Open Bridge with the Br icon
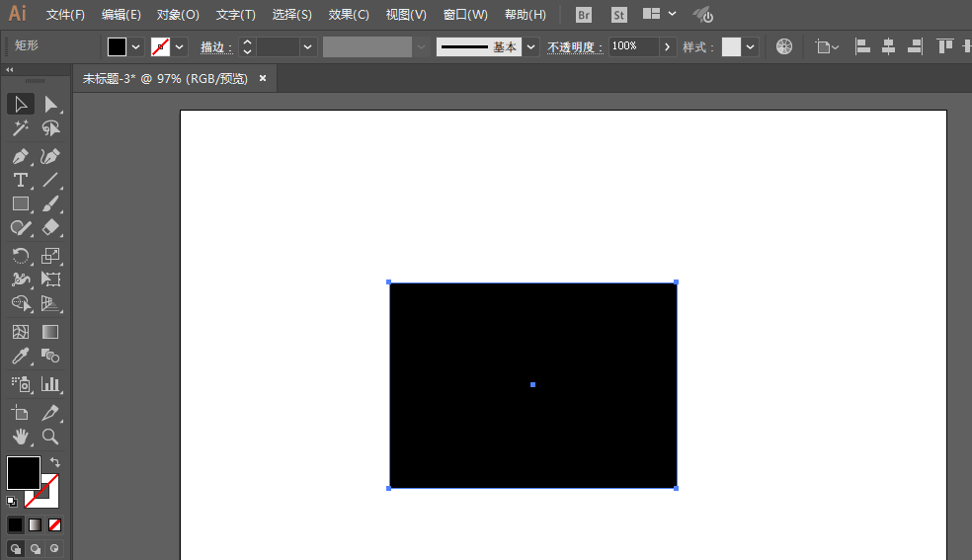Image resolution: width=972 pixels, height=560 pixels. [584, 15]
